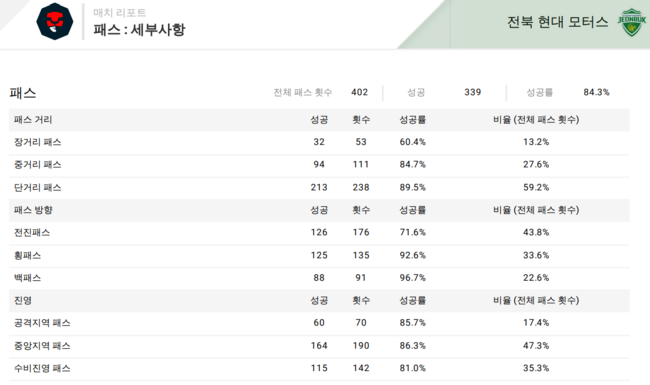The image size is (650, 385).
Task: Select short pass success rate 89.5%
Action: click(412, 187)
